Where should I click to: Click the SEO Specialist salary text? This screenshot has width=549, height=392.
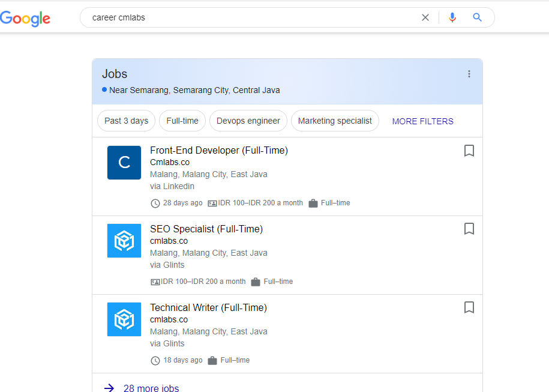pos(203,282)
